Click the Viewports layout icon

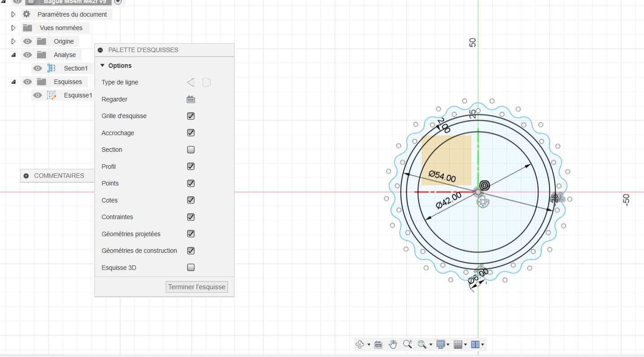pyautogui.click(x=475, y=344)
